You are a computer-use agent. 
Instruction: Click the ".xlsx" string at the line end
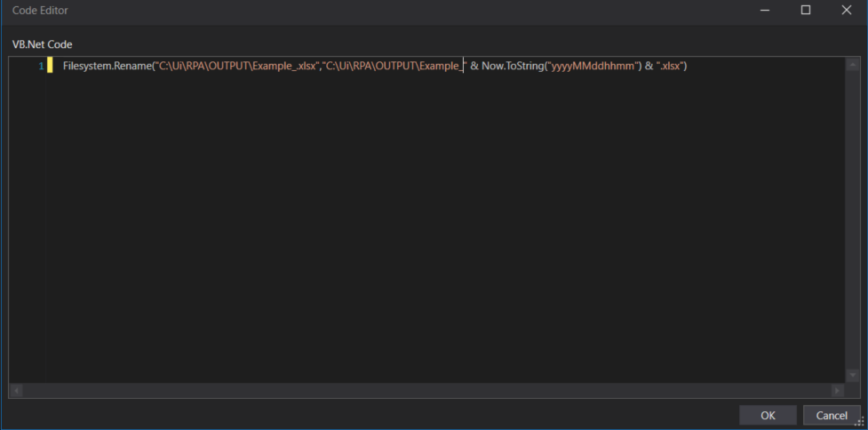pos(669,66)
